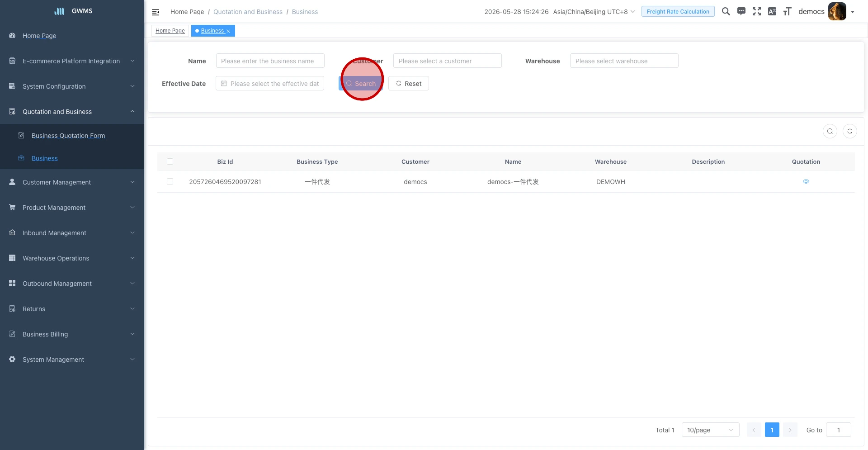Open the chat message icon in header
Viewport: 868px width, 450px height.
pyautogui.click(x=741, y=11)
